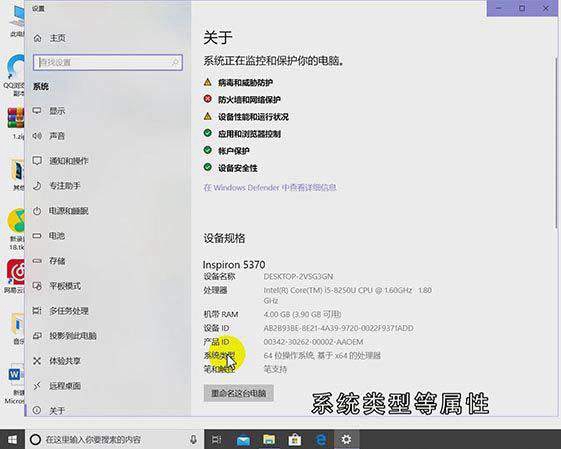The image size is (561, 449).
Task: Click product ID 00342-30262-00002-AAOEM
Action: coord(313,342)
